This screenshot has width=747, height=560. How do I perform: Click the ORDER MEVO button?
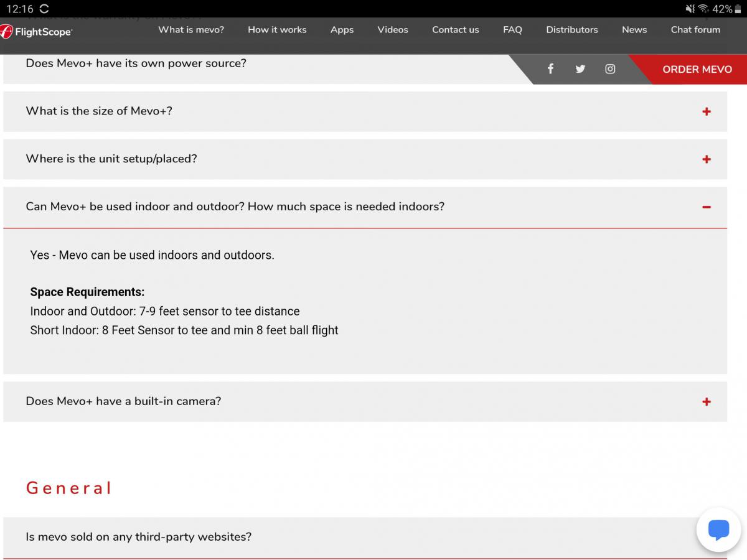[x=697, y=69]
